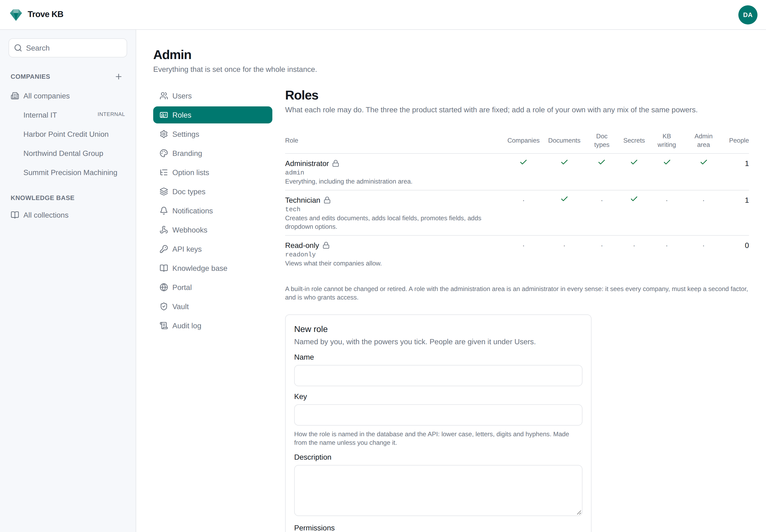Click the Notifications bell icon

164,211
